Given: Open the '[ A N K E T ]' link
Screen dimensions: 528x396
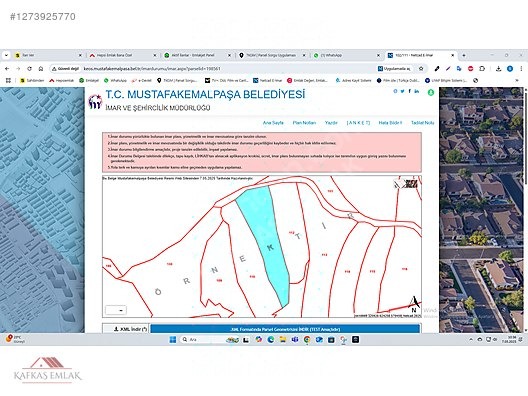Looking at the screenshot, I should pyautogui.click(x=358, y=123).
